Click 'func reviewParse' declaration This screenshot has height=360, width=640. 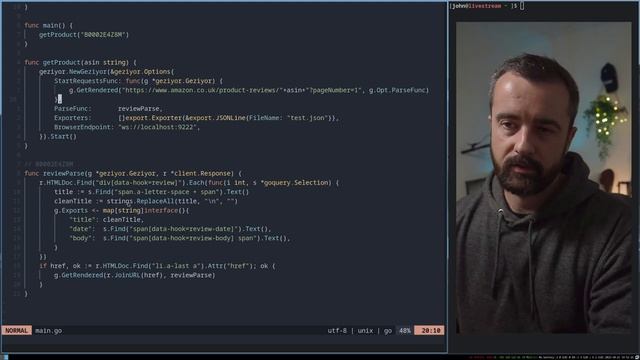[54, 173]
